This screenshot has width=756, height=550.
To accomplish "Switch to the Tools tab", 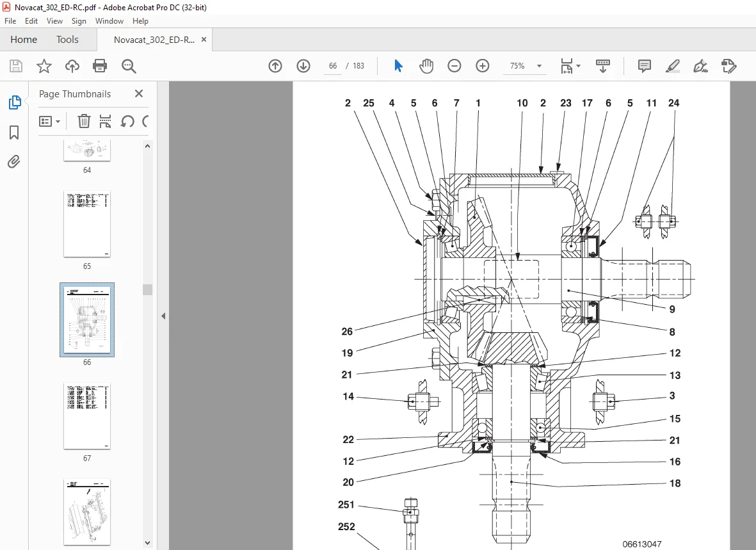I will pos(67,40).
